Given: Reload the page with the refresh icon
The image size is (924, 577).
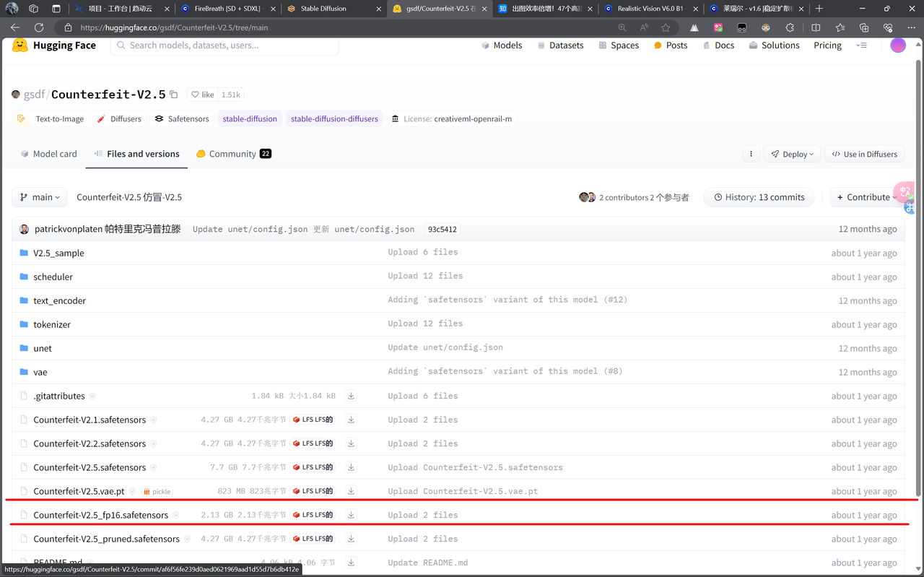Looking at the screenshot, I should pos(39,27).
